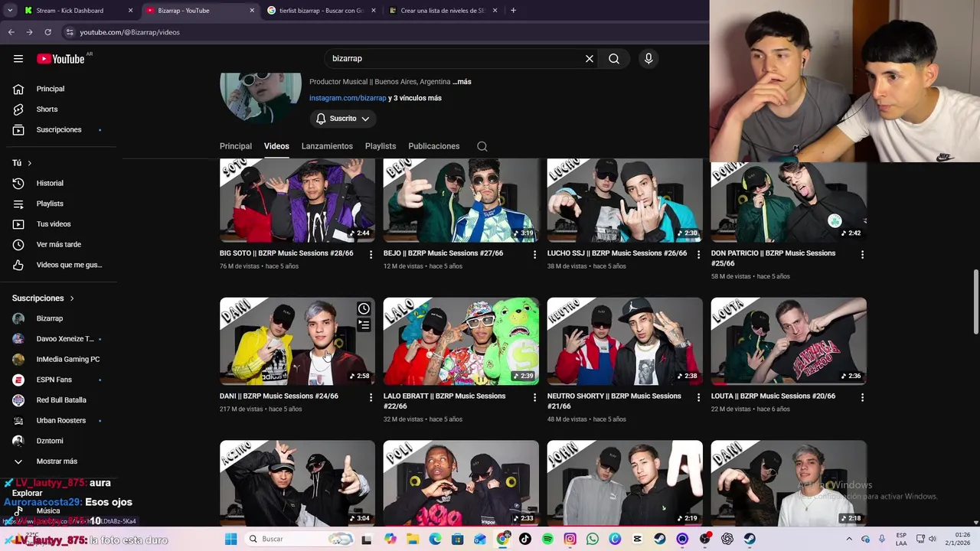Screen dimensions: 980x551
Task: Click the YouTube logo
Action: pyautogui.click(x=60, y=59)
